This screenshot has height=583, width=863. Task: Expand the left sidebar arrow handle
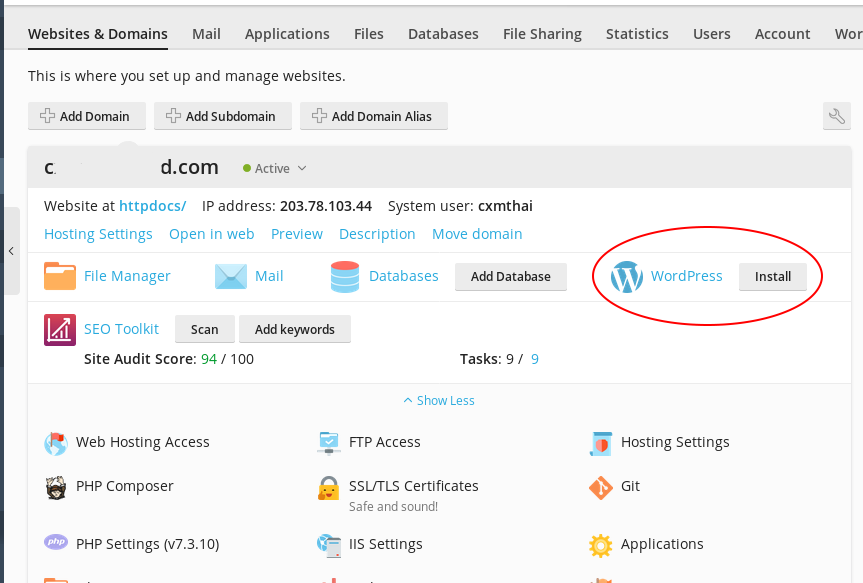pos(10,251)
